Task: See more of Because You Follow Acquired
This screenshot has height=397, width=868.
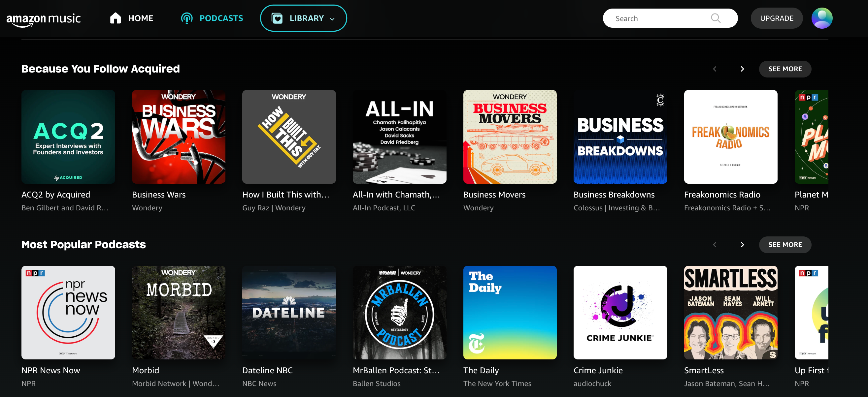Action: 785,69
